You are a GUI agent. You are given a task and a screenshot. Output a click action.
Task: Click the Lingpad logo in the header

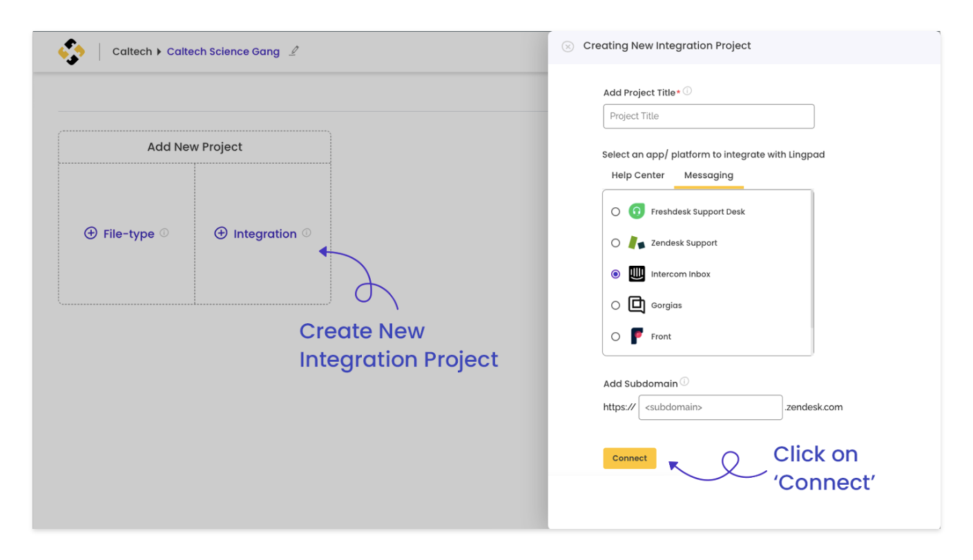[x=71, y=51]
